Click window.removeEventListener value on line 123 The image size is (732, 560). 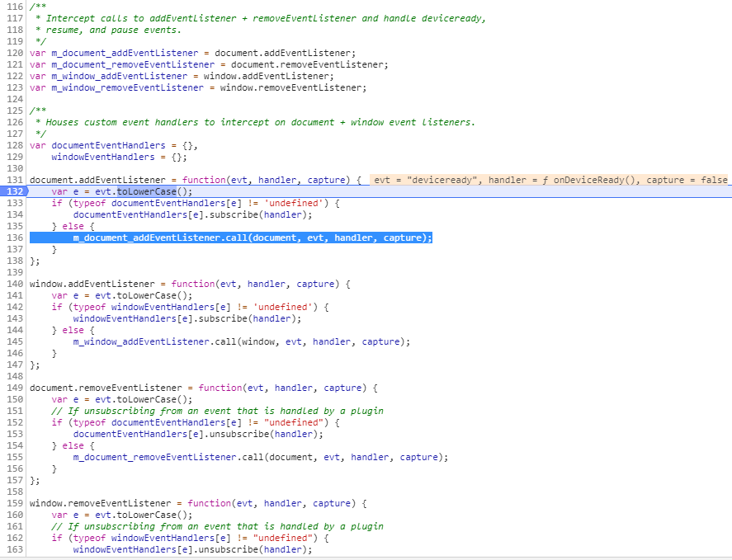tap(293, 87)
